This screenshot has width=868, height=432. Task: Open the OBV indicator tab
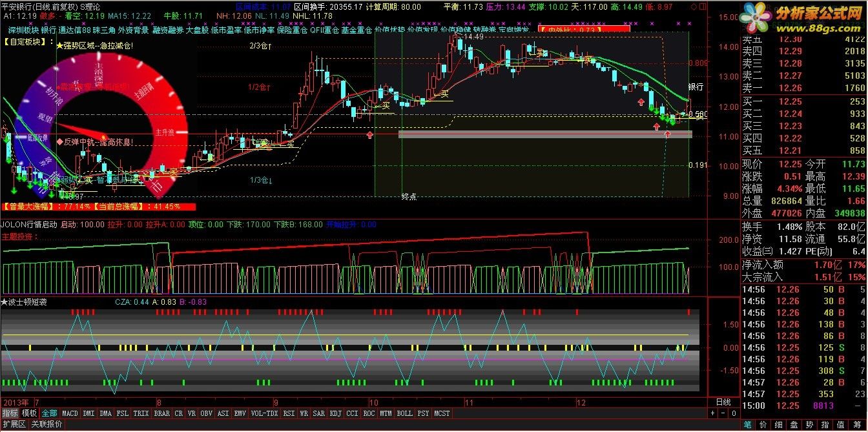click(207, 413)
